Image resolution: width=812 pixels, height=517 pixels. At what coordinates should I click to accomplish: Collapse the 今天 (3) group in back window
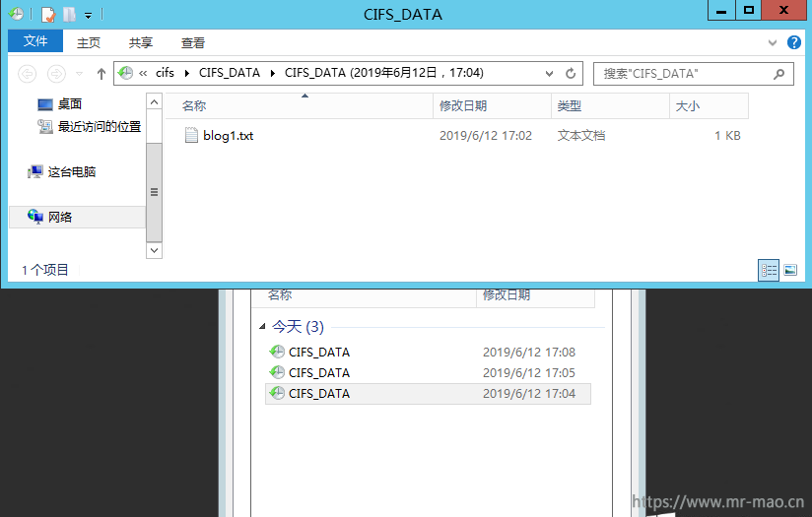[x=262, y=326]
